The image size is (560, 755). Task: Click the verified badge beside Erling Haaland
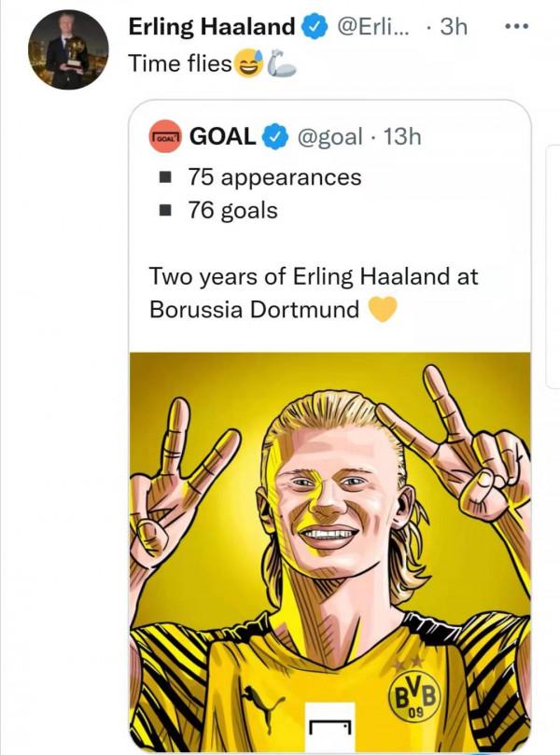tap(315, 28)
